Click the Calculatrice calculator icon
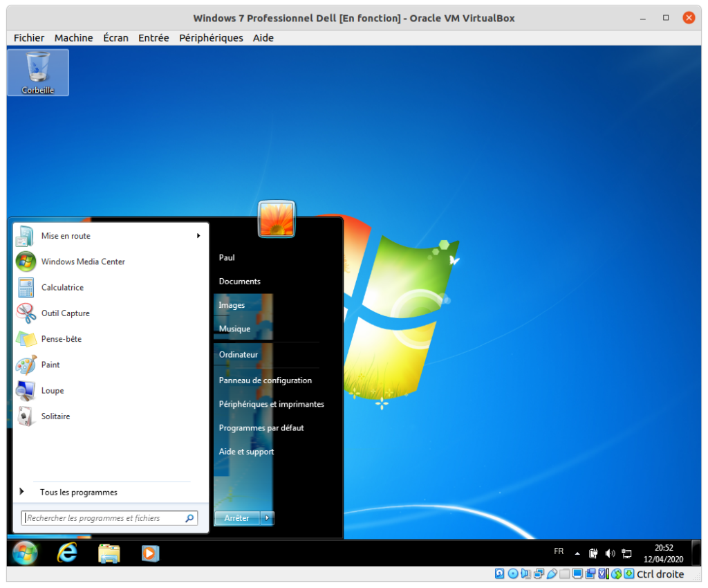Screen dimensions: 708x588 (26, 287)
